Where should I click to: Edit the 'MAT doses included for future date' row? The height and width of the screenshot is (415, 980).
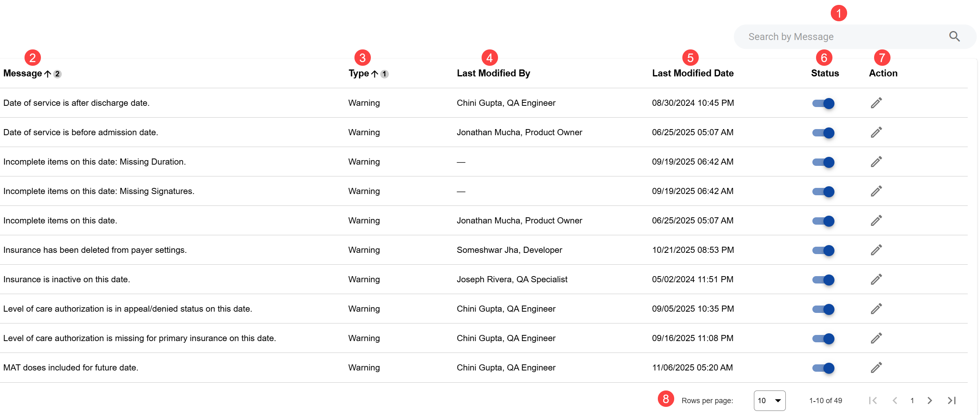coord(876,368)
